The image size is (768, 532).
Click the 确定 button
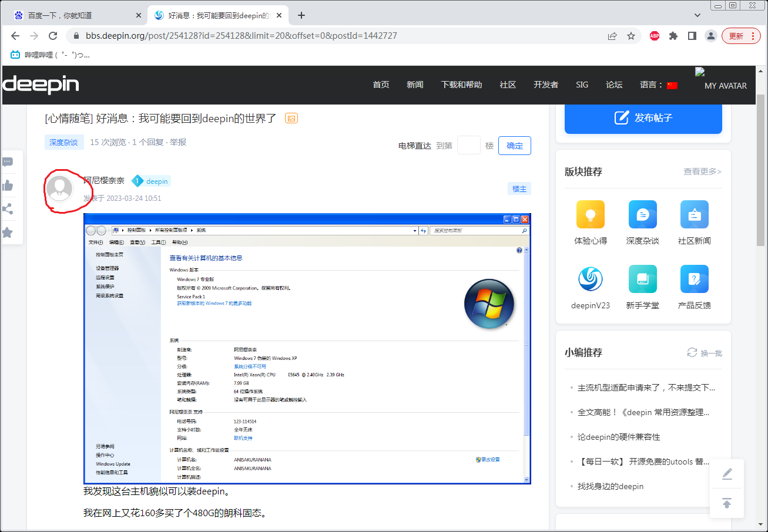(x=515, y=146)
